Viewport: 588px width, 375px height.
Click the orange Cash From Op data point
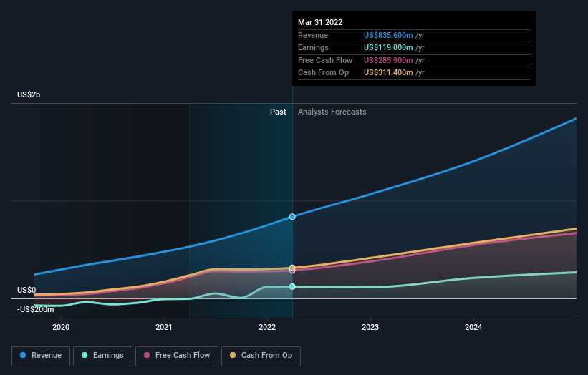pyautogui.click(x=292, y=268)
